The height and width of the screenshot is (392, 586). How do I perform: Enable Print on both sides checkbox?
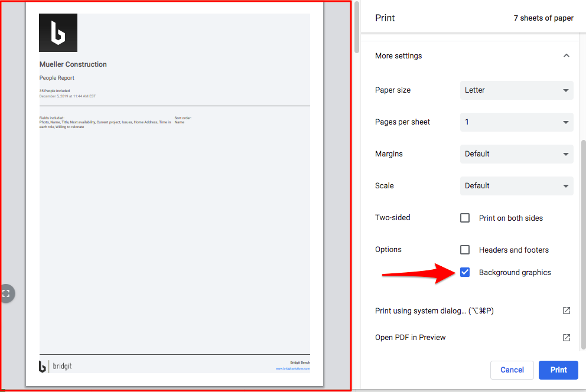tap(465, 218)
